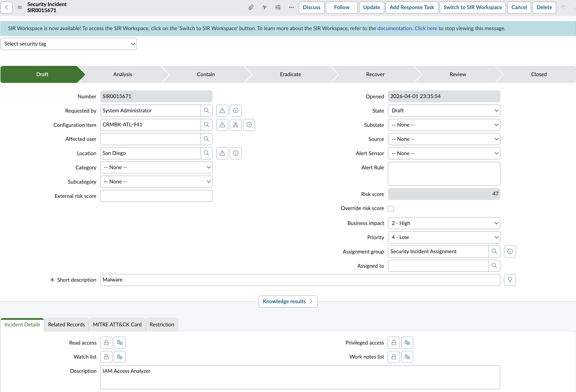Click the Discuss button
Screen dimensions: 576x392
tap(312, 7)
